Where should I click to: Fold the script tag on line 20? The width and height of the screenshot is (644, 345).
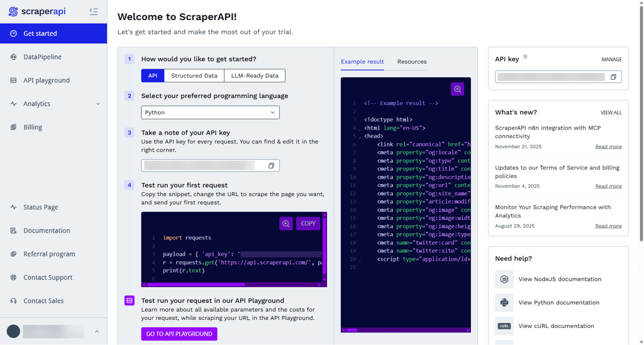(x=360, y=261)
